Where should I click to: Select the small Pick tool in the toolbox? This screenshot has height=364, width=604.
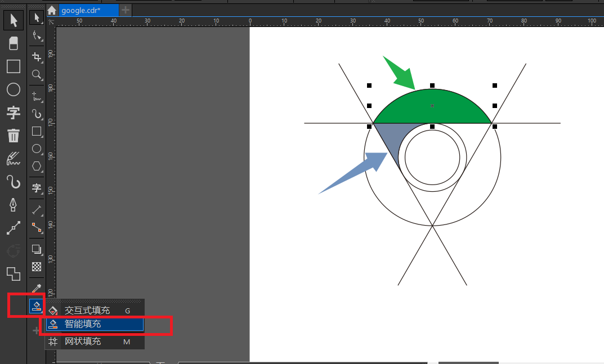37,17
